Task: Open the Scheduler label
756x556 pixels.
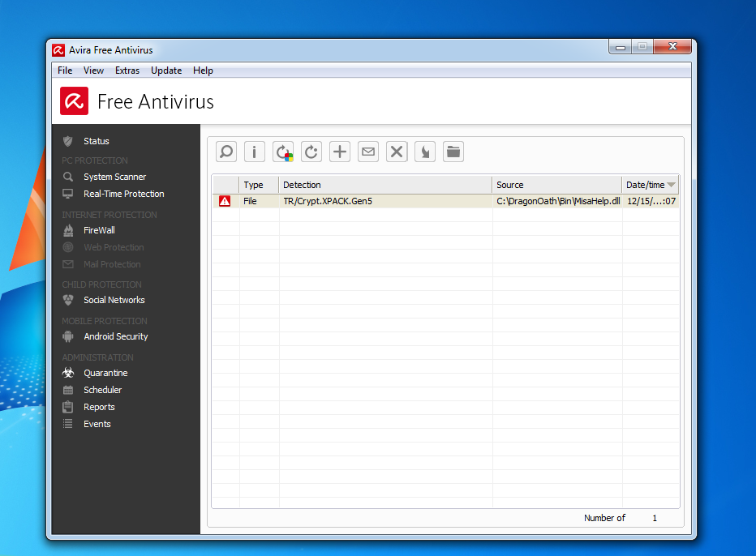Action: tap(103, 390)
